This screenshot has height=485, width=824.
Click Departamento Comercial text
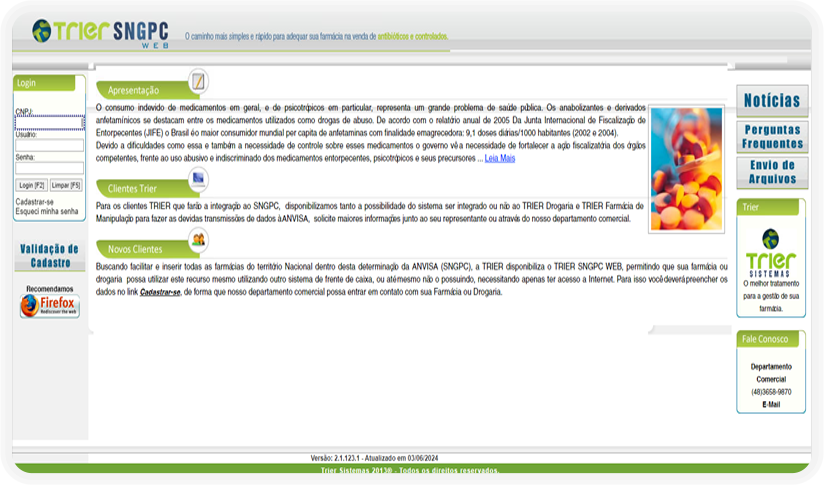771,373
